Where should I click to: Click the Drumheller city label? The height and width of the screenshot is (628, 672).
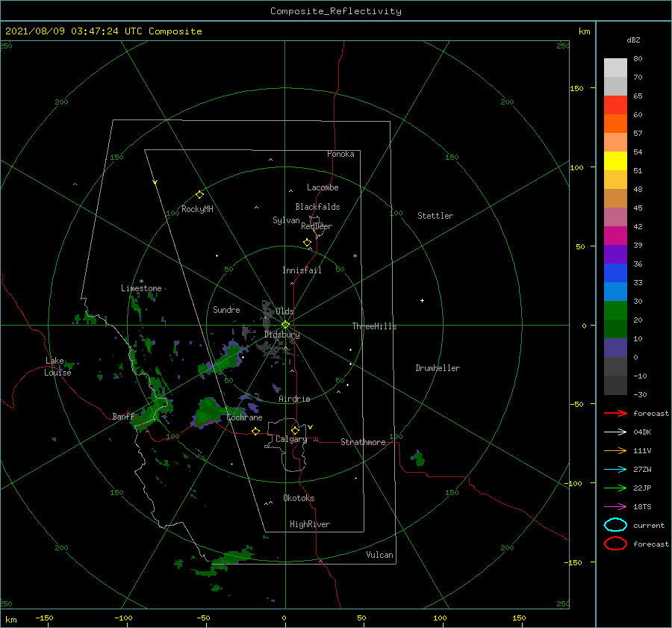pos(438,368)
